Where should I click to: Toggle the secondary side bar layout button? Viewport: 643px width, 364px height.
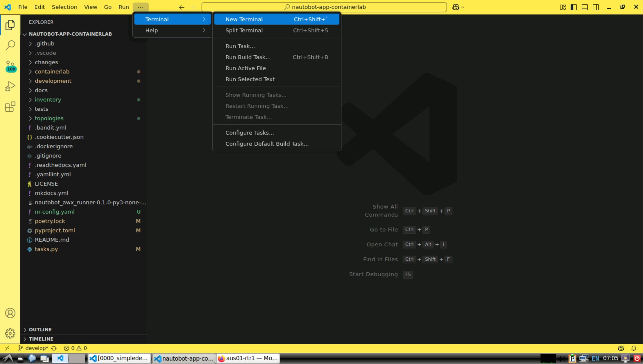596,7
